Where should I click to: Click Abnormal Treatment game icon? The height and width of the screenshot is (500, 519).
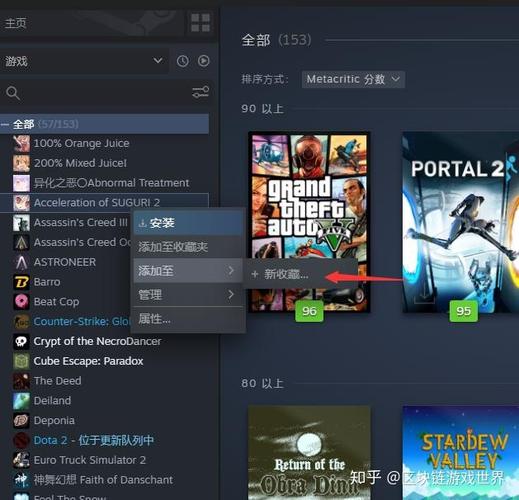(x=21, y=183)
